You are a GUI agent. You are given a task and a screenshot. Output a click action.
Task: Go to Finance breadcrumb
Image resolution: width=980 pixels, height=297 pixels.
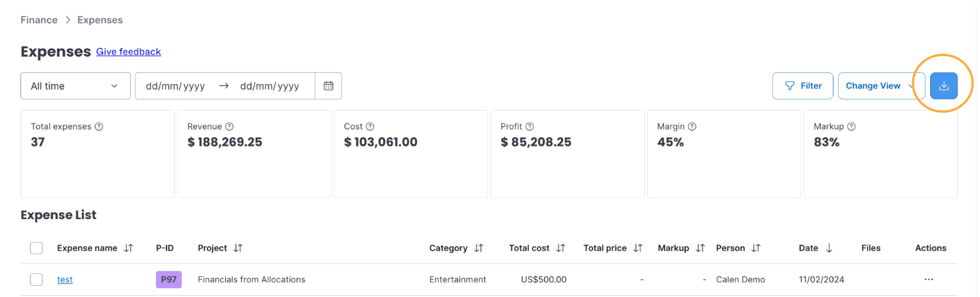(39, 20)
